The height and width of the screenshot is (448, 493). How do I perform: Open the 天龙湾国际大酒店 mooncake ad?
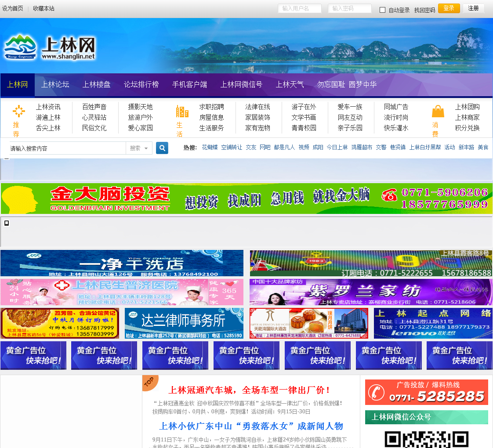pyautogui.click(x=309, y=323)
